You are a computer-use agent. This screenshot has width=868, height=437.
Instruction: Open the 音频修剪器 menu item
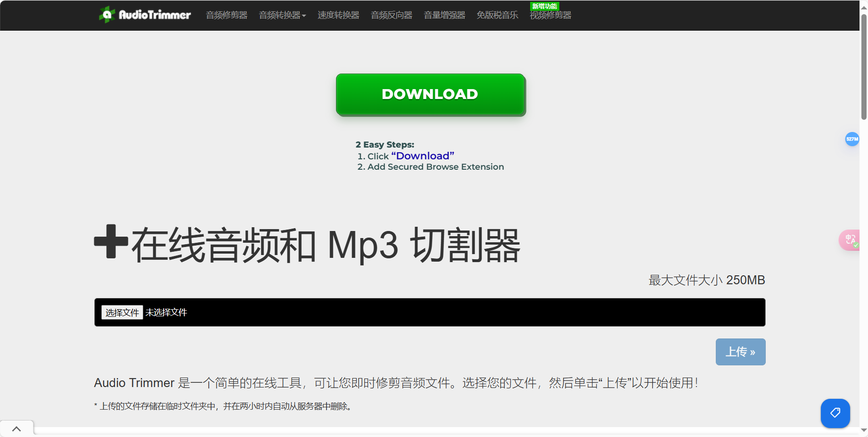tap(226, 15)
